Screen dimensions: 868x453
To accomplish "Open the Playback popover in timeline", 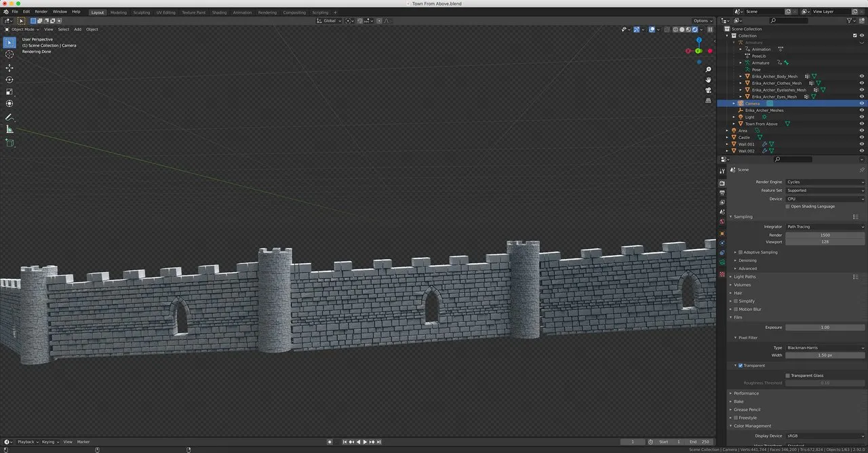I will point(26,441).
